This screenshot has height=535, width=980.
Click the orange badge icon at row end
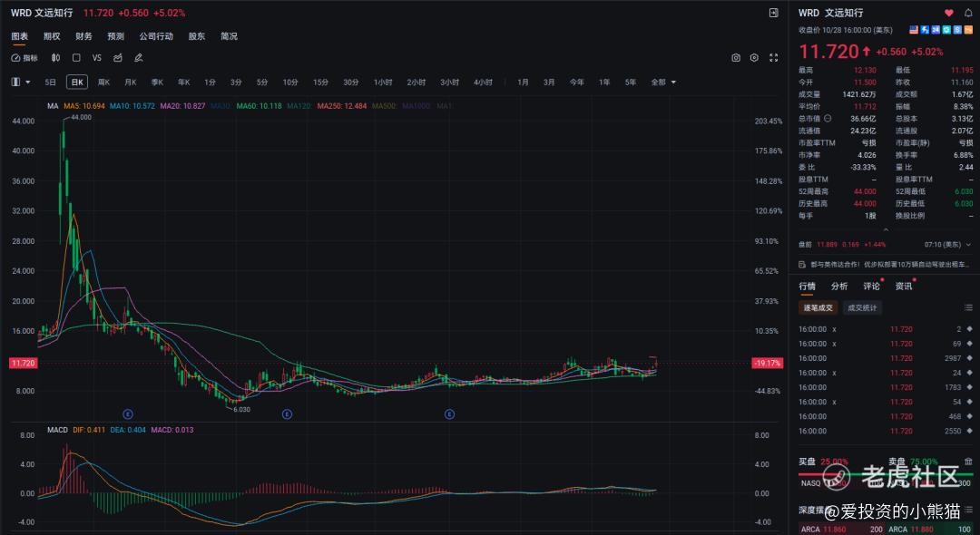click(968, 30)
